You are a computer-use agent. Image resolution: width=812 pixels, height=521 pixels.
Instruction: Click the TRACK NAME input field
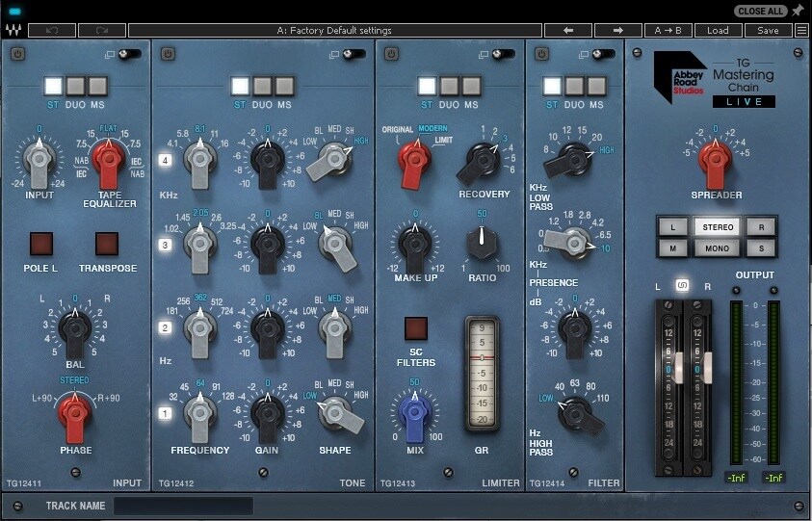pyautogui.click(x=183, y=506)
